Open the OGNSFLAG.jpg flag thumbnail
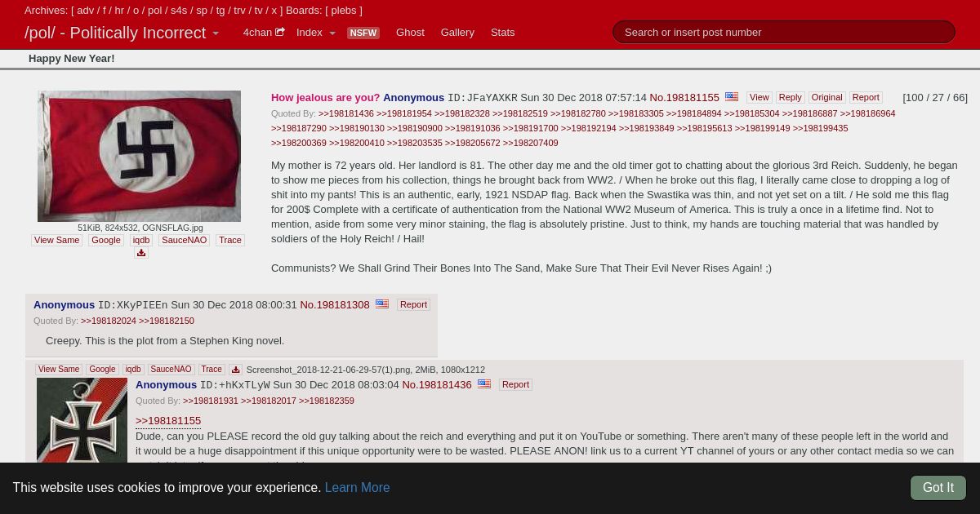 click(139, 156)
